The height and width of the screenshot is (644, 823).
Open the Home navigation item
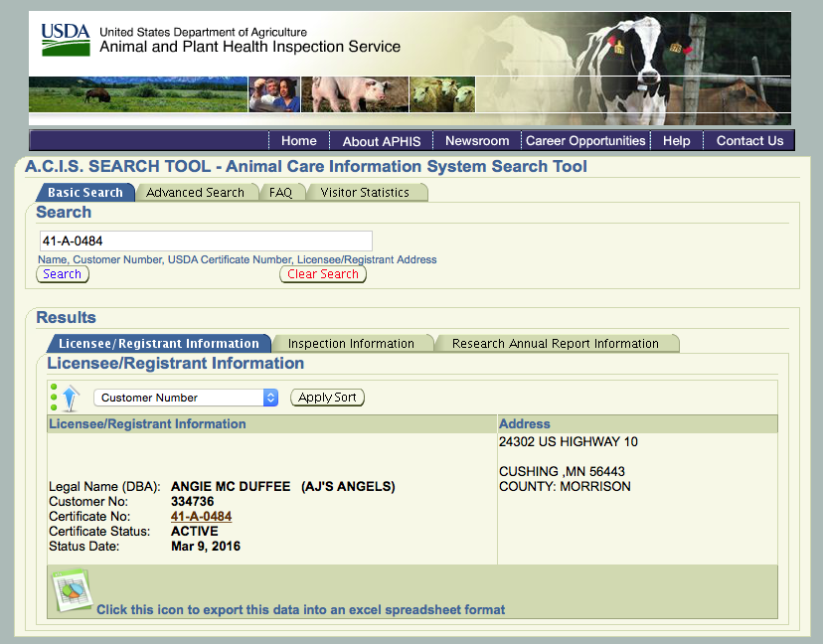[x=298, y=141]
